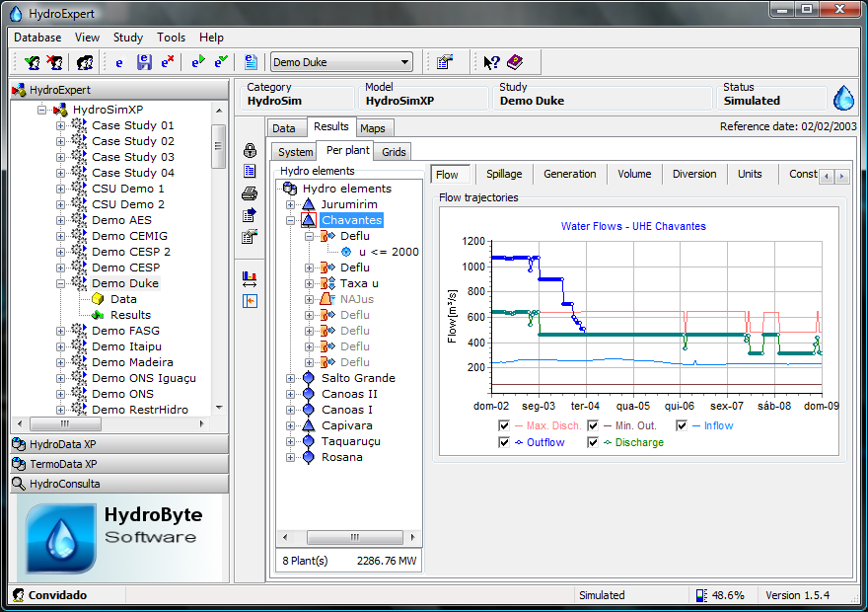Viewport: 868px width, 612px height.
Task: Uncheck the Min. Out. series checkbox
Action: (x=593, y=425)
